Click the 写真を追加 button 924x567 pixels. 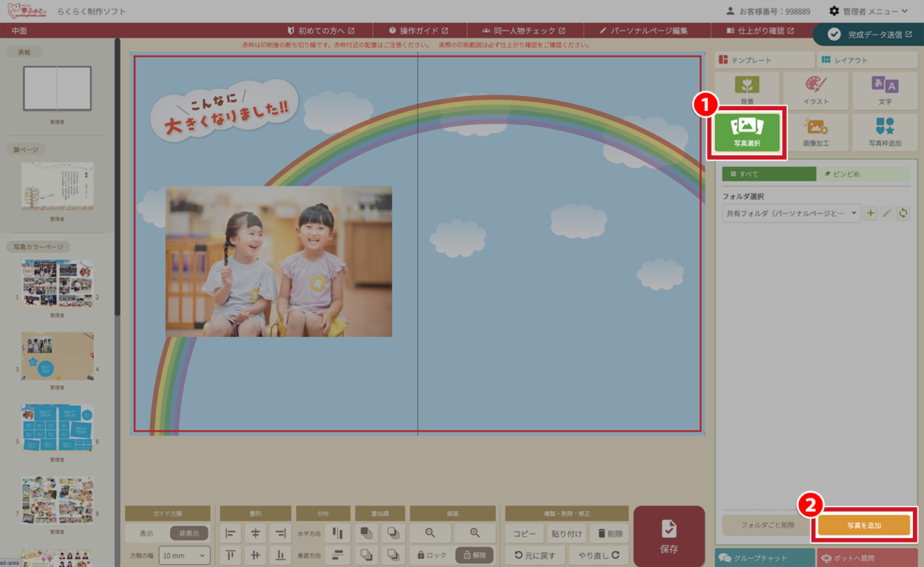[x=864, y=525]
